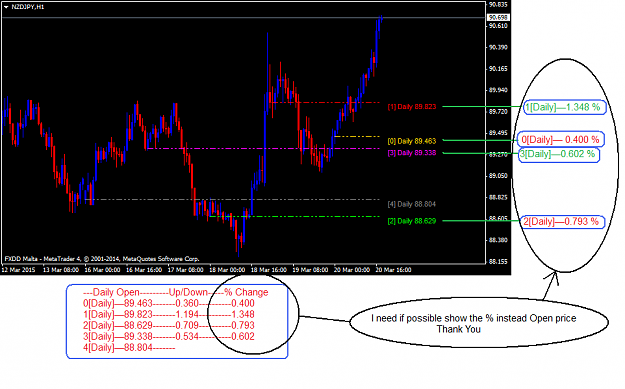
Task: Click the 2[Daily]—0.793 % red box
Action: coord(562,222)
